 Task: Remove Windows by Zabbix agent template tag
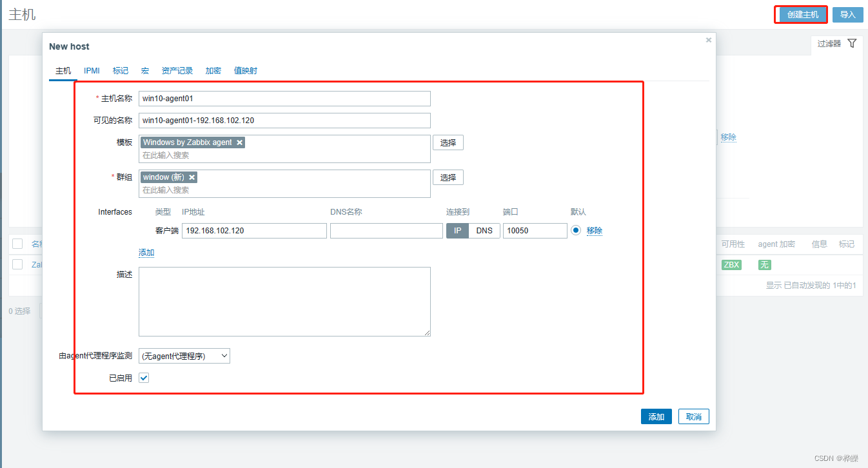tap(239, 142)
